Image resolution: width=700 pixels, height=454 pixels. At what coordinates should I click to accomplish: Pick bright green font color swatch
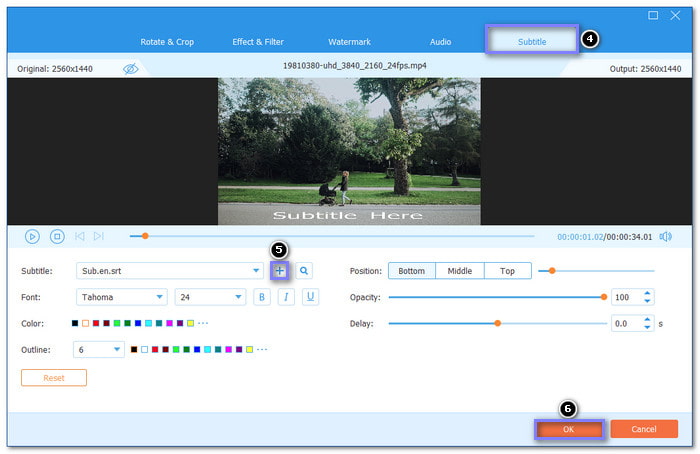(117, 323)
